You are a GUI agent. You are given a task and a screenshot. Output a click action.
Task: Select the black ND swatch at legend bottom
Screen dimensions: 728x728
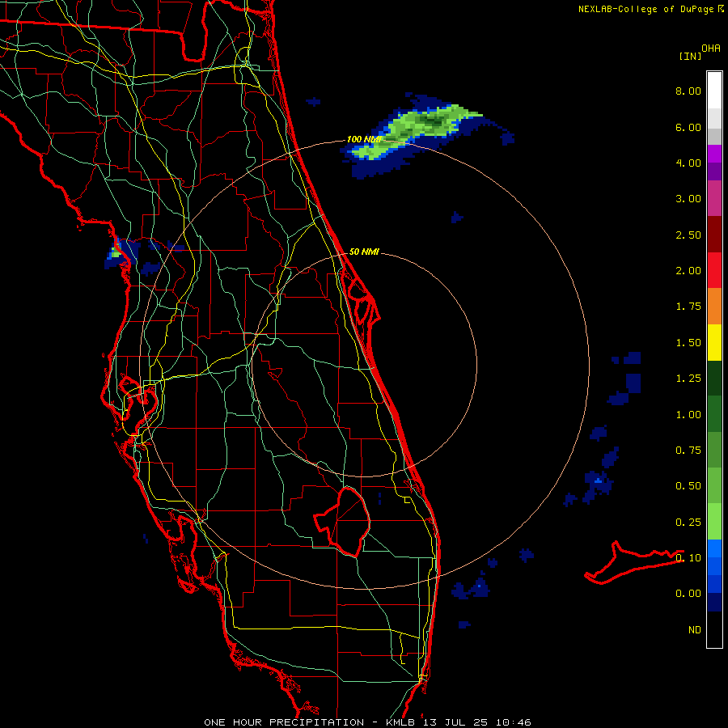714,629
